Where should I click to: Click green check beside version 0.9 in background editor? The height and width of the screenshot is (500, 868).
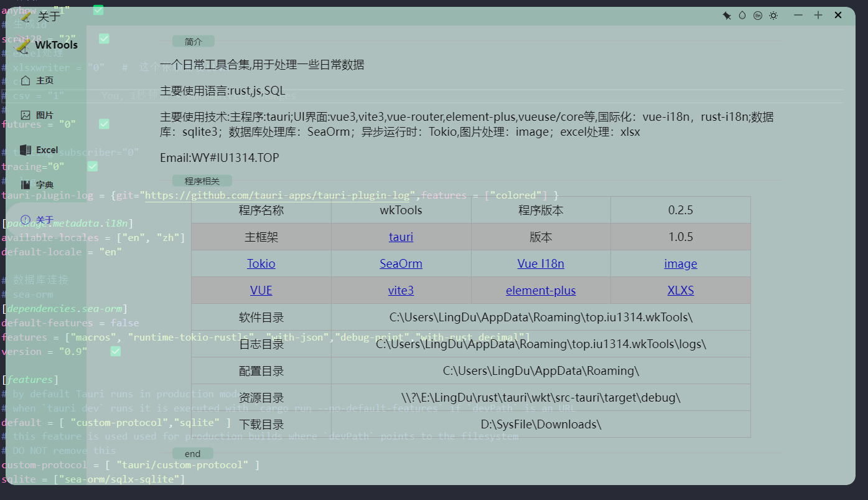pyautogui.click(x=115, y=351)
